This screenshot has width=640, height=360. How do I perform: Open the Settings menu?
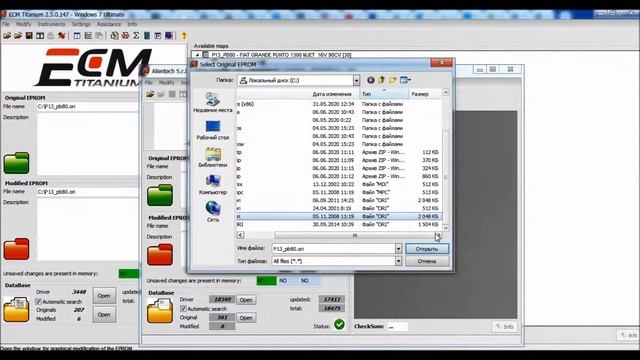pyautogui.click(x=81, y=24)
